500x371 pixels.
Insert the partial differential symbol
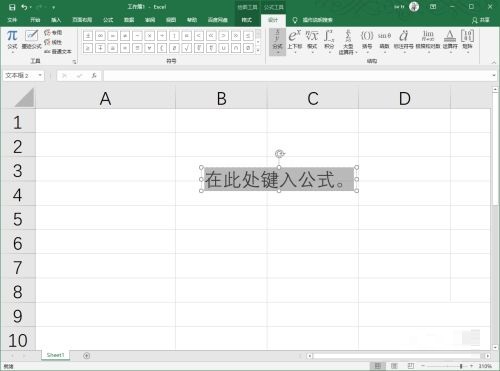[x=174, y=48]
